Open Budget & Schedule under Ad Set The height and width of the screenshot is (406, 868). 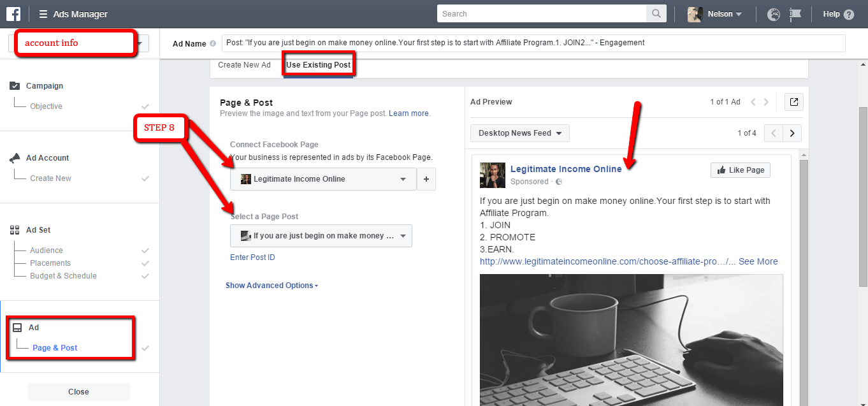click(64, 276)
